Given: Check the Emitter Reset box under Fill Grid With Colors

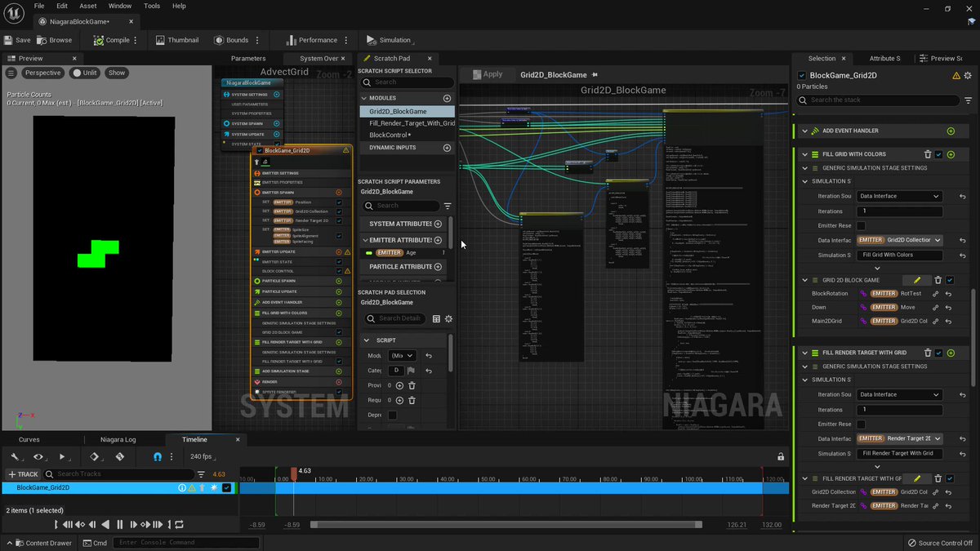Looking at the screenshot, I should (861, 225).
